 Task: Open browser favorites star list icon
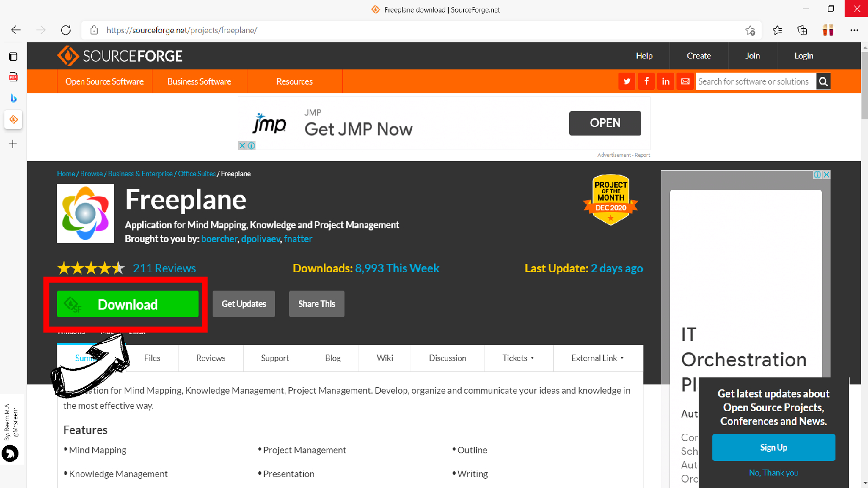[x=777, y=30]
